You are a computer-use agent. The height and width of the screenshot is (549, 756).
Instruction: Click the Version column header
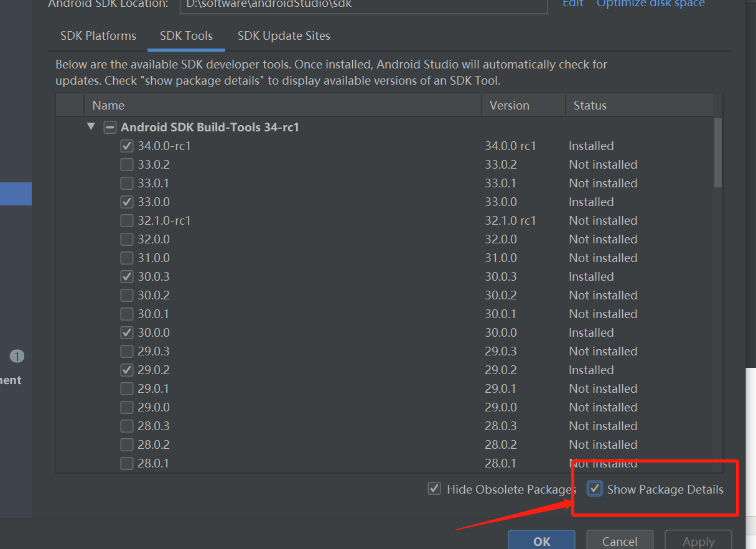click(523, 105)
